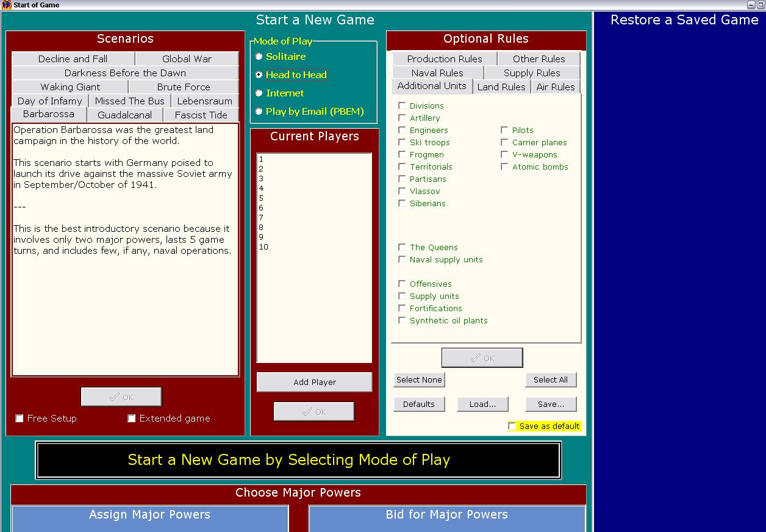Open the Waking Giant scenario tab
The height and width of the screenshot is (532, 766).
[70, 87]
